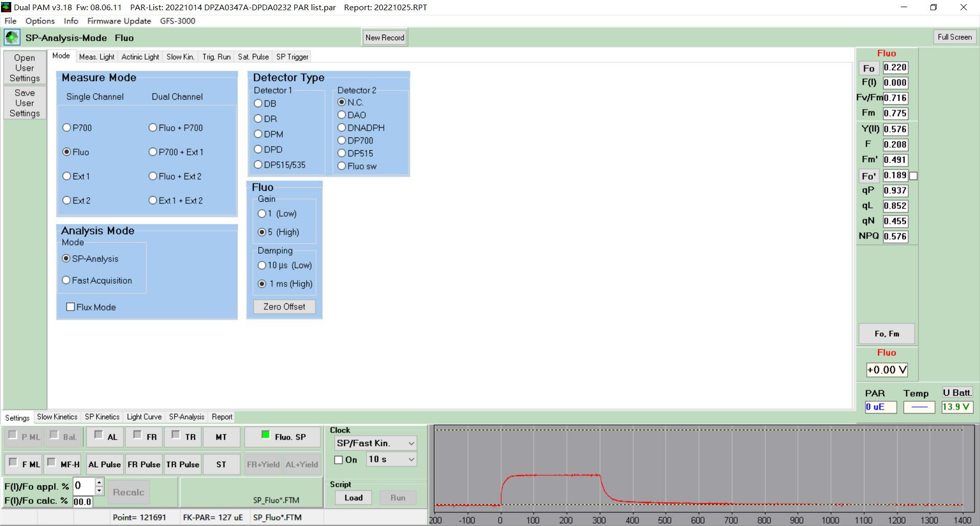Select the P700 single channel mode

point(67,128)
